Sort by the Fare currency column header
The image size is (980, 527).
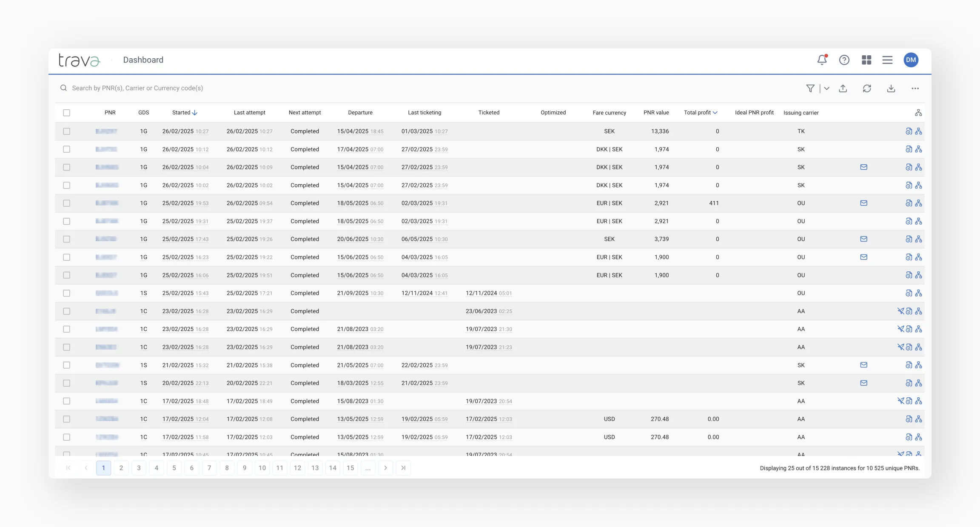(x=609, y=113)
